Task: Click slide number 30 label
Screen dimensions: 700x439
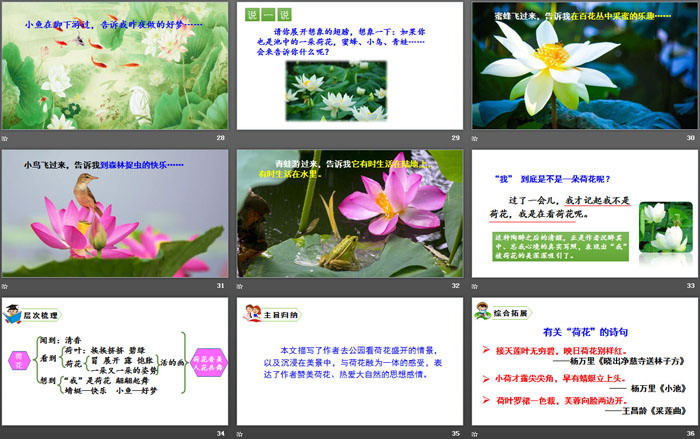Action: point(691,138)
